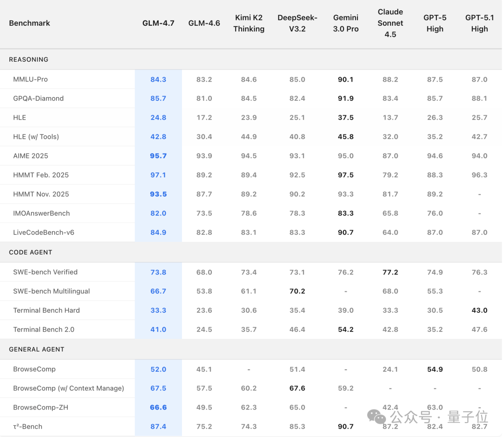Screen dimensions: 504x437
Task: Select Claude Sonnet 4.5 LiveCodeBench score 64.0
Action: [x=390, y=233]
